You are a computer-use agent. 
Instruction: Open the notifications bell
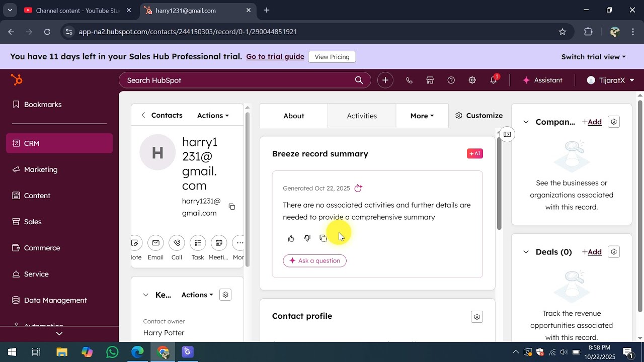click(x=494, y=80)
